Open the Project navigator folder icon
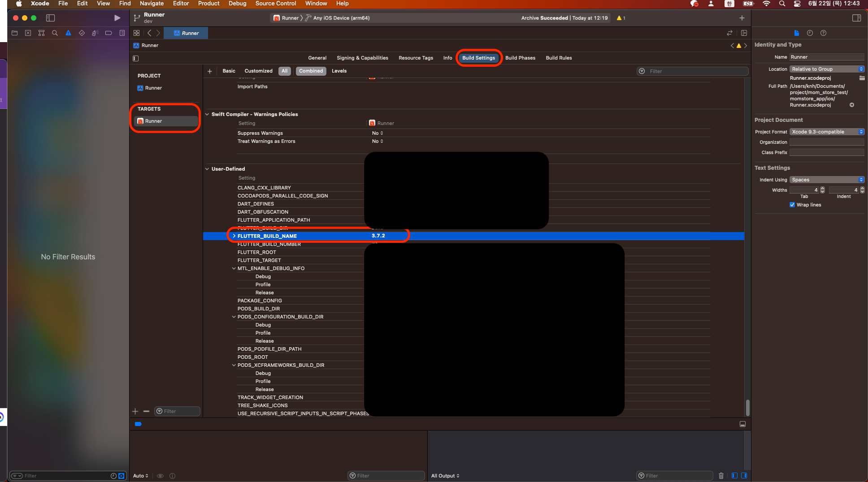 tap(14, 33)
